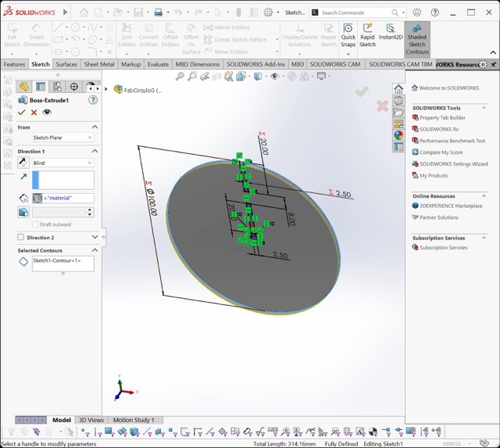Viewport: 500px width, 448px height.
Task: Click the Zoom to Fit icon
Action: 180,77
